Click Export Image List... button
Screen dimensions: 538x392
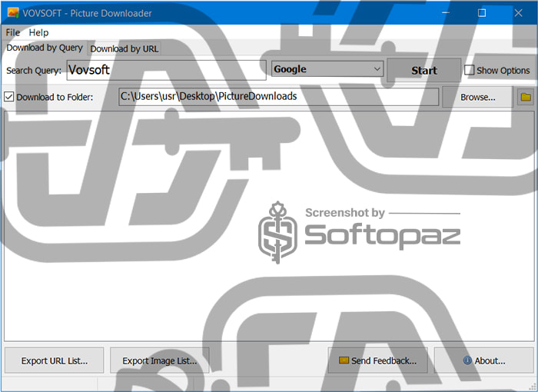pos(160,360)
